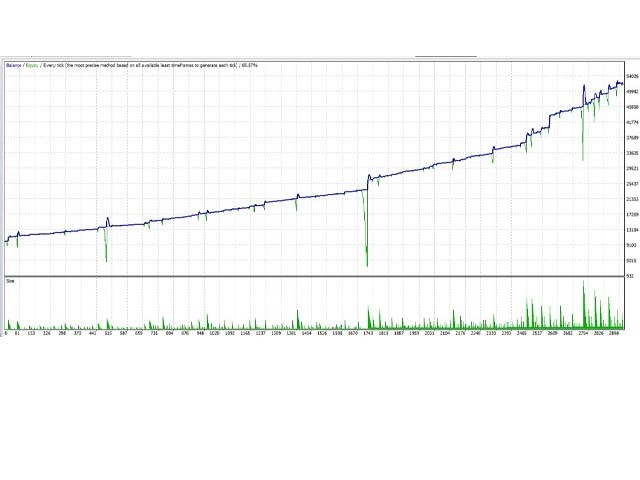Click the x-axis label '1743'

368,333
